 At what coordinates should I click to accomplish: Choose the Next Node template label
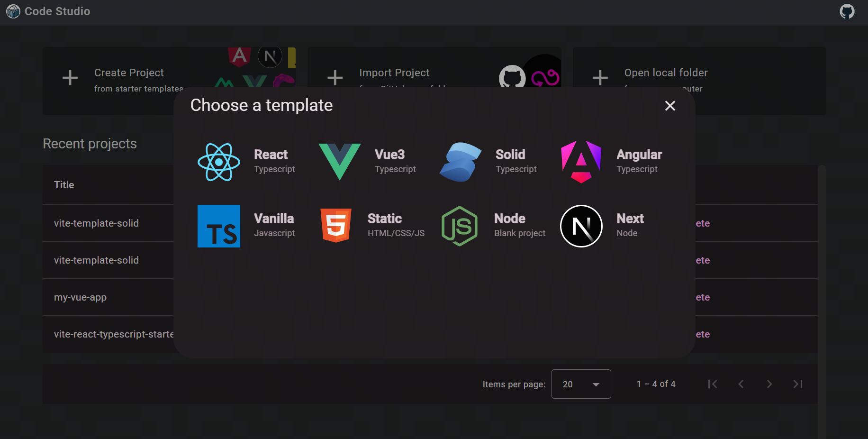630,226
